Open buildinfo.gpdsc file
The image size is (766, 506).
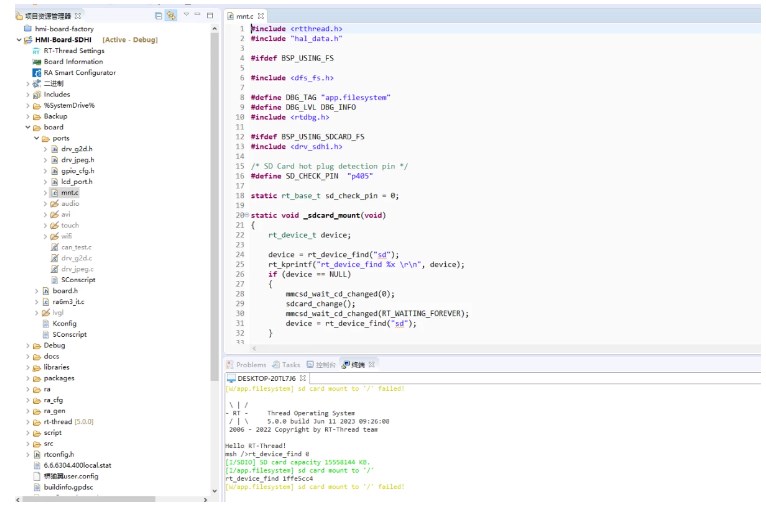pyautogui.click(x=70, y=487)
